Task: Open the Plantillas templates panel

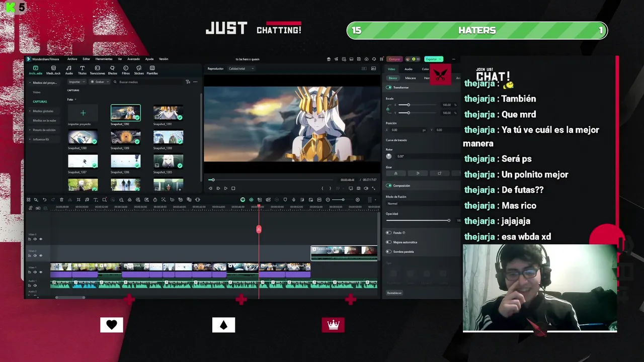Action: tap(152, 70)
